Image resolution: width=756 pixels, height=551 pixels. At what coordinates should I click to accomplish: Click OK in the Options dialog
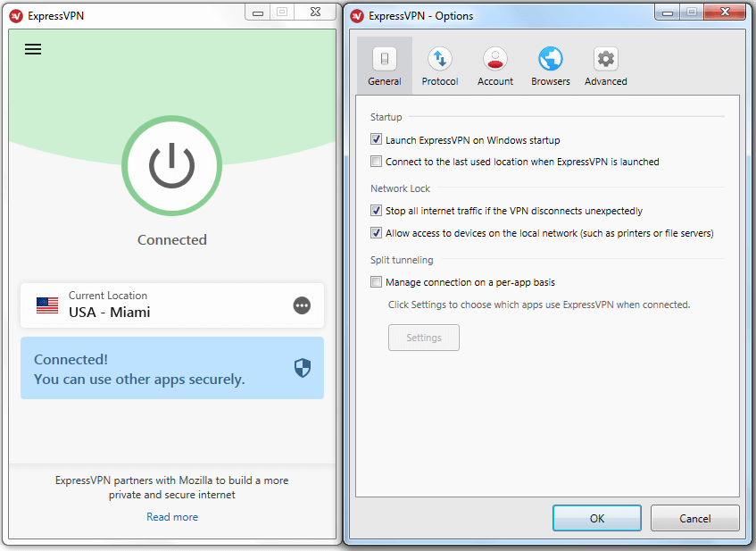point(597,518)
